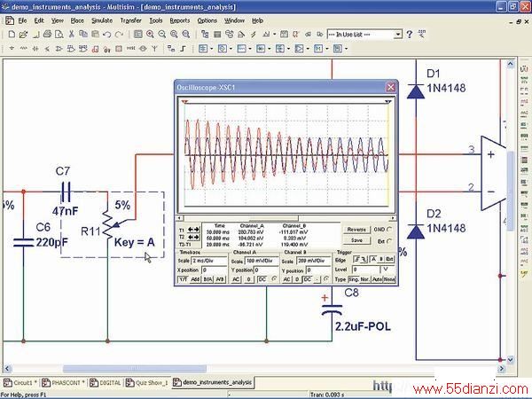This screenshot has width=532, height=399.
Task: Select the R11 potentiometer component
Action: 108,224
